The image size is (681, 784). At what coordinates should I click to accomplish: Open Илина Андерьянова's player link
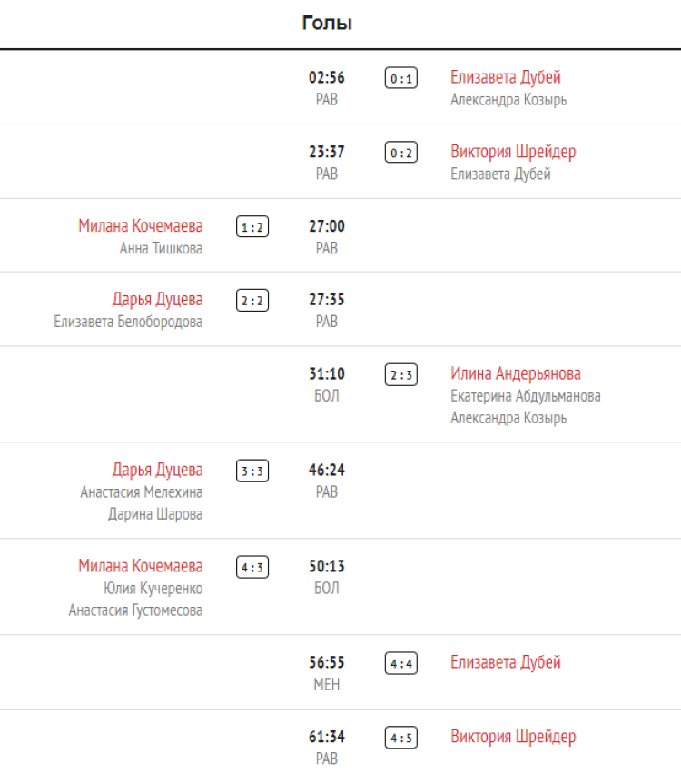(x=516, y=374)
